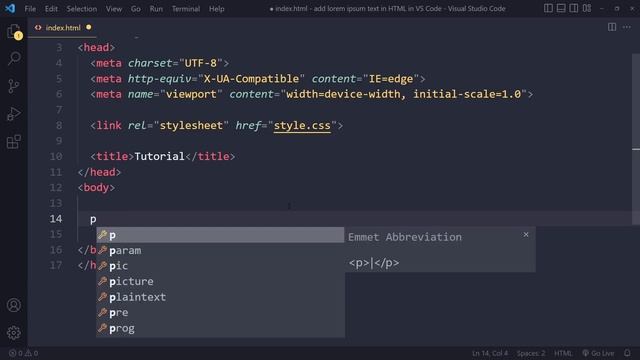Open the Search view in activity bar
This screenshot has height=360, width=640.
click(x=14, y=58)
